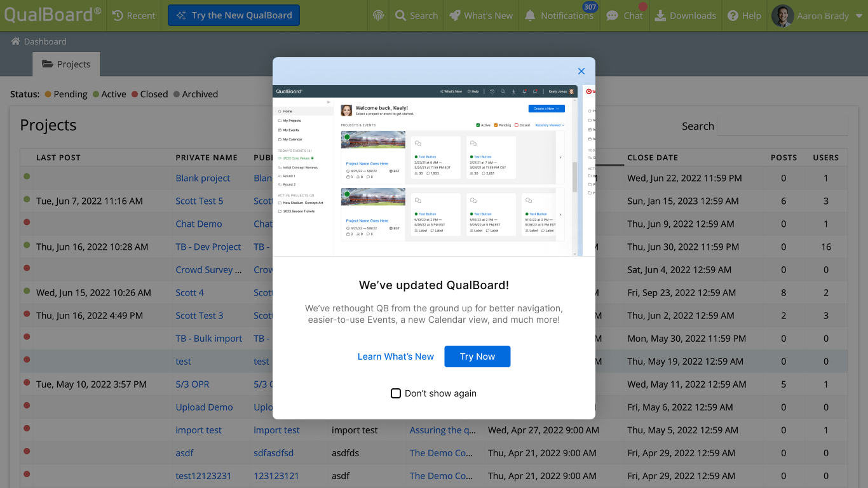Viewport: 868px width, 488px height.
Task: Click the status dot on Blank project row
Action: pos(27,176)
